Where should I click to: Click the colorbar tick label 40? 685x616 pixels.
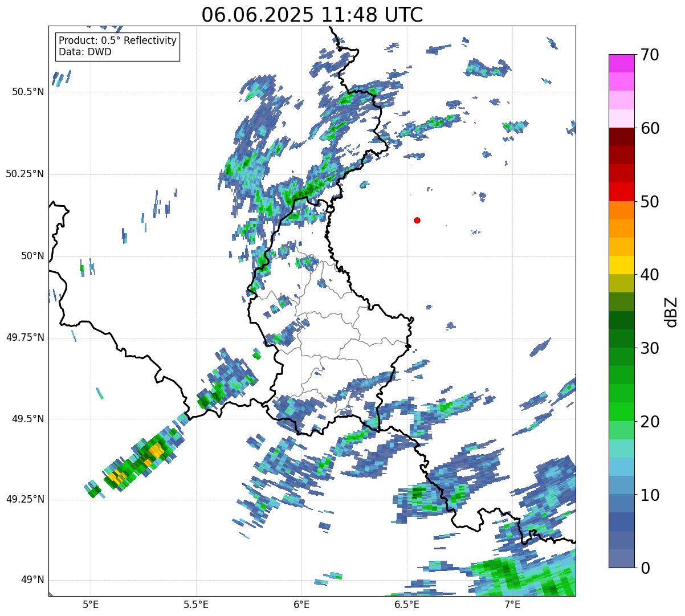tap(650, 275)
